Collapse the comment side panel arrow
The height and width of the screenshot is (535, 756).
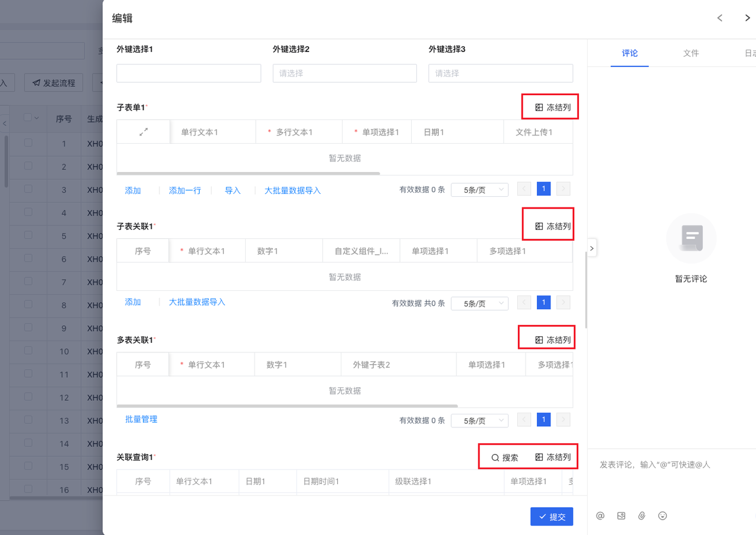(x=592, y=248)
